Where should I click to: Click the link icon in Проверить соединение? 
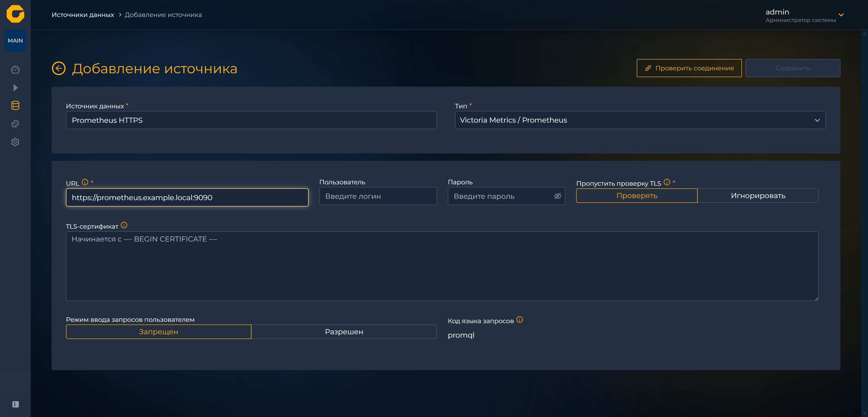pyautogui.click(x=648, y=68)
